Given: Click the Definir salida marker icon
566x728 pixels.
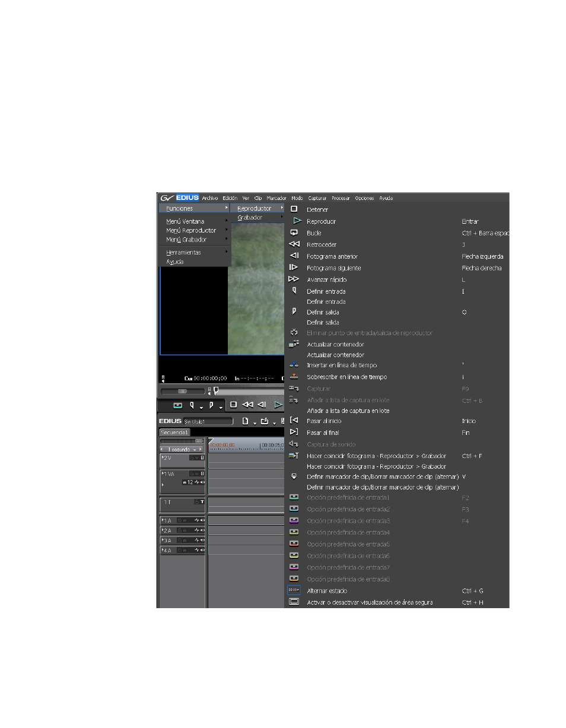Looking at the screenshot, I should [x=294, y=311].
